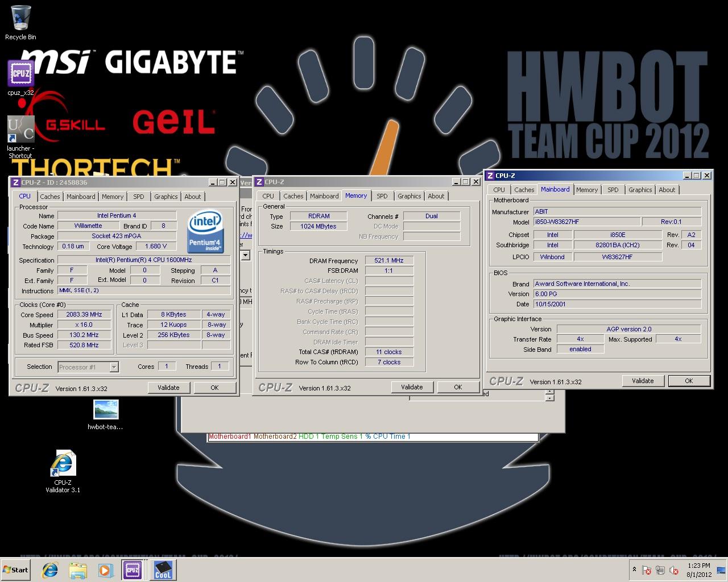Click Validate in middle Memory CPU-Z window

(x=412, y=387)
